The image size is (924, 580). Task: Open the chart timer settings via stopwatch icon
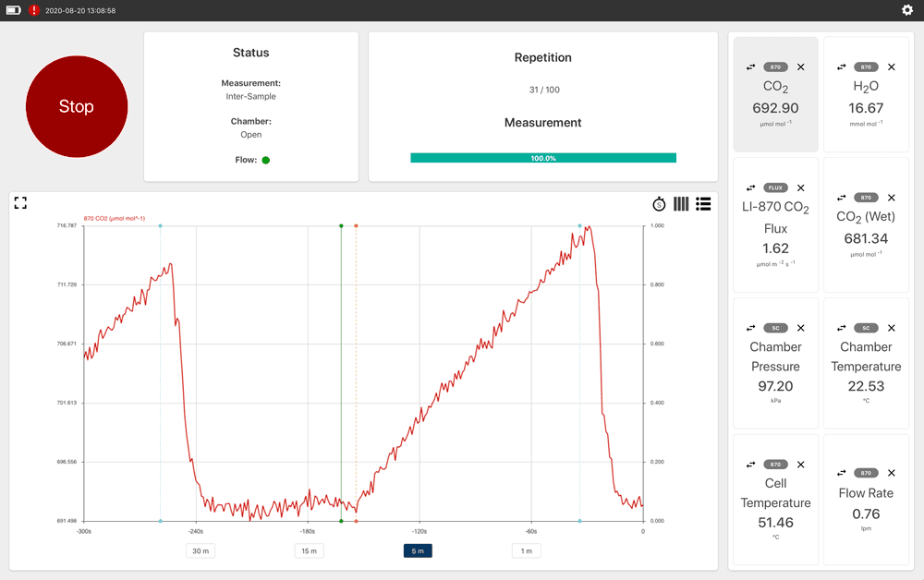tap(659, 203)
